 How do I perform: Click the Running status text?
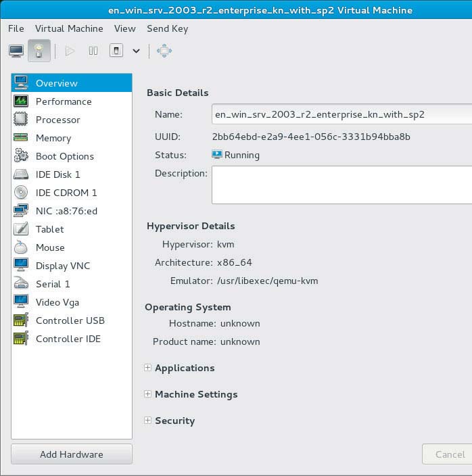click(x=242, y=155)
